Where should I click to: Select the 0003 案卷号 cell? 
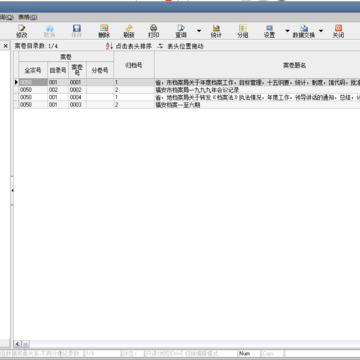[77, 105]
